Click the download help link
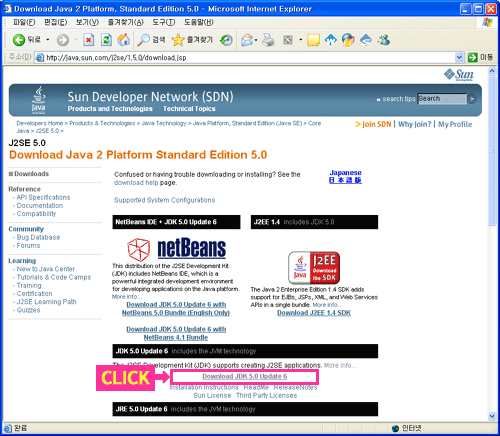 coord(136,183)
